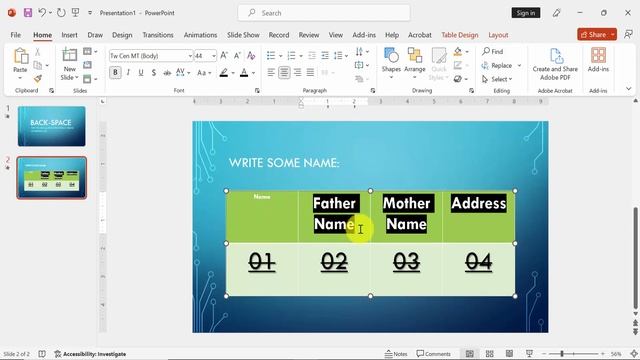The width and height of the screenshot is (640, 360).
Task: Toggle Strikethrough formatting
Action: click(x=167, y=73)
